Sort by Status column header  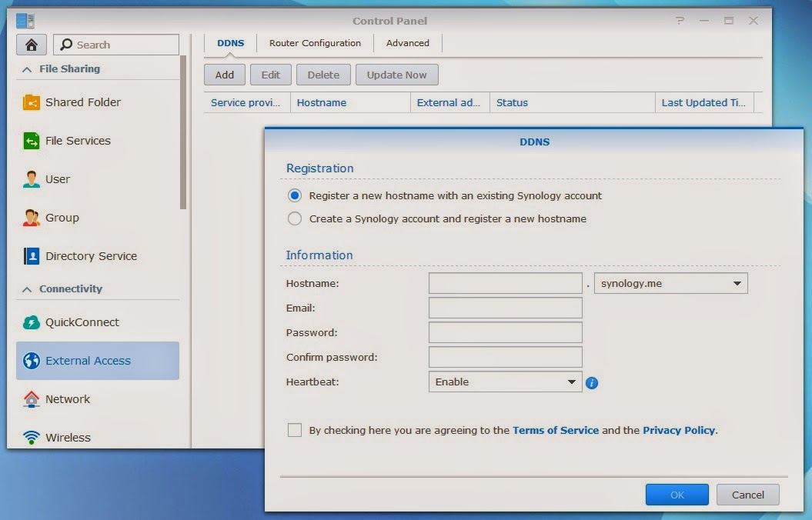573,102
